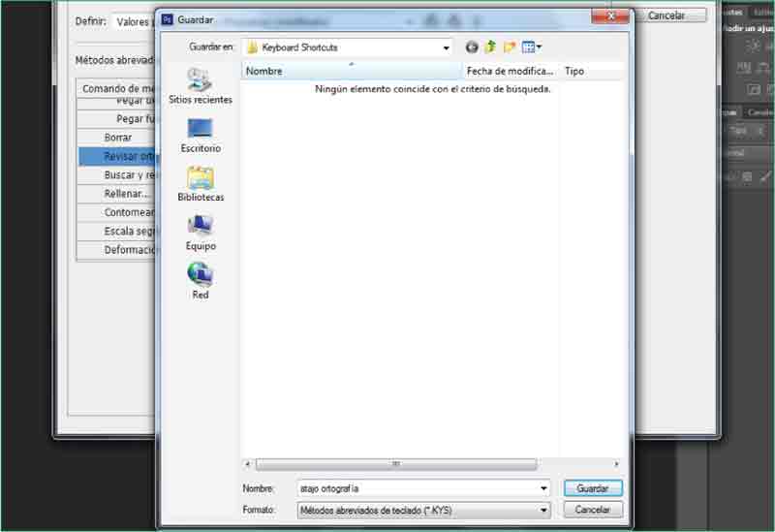Viewport: 775px width, 532px height.
Task: Open Bibliotecas location
Action: click(x=200, y=184)
